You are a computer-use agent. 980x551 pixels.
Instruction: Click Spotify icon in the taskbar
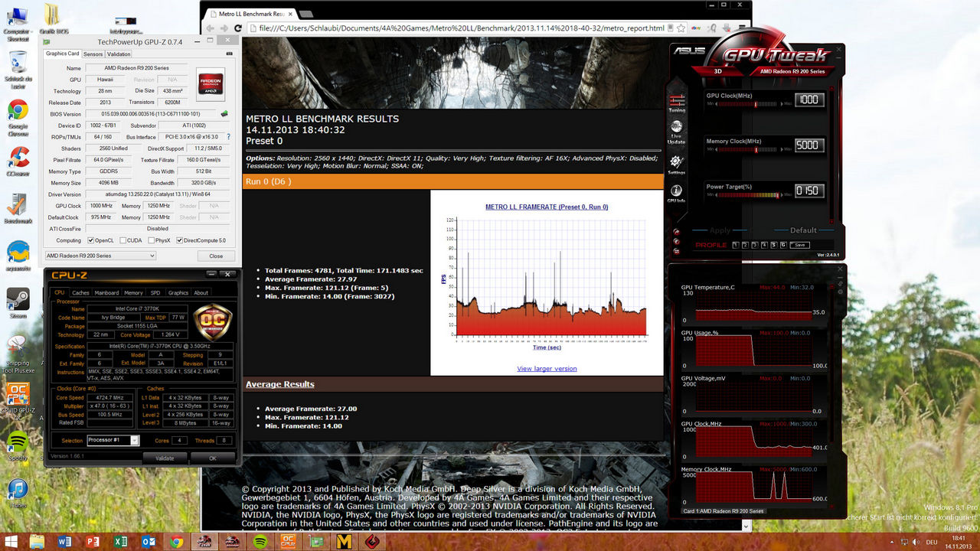click(x=260, y=541)
